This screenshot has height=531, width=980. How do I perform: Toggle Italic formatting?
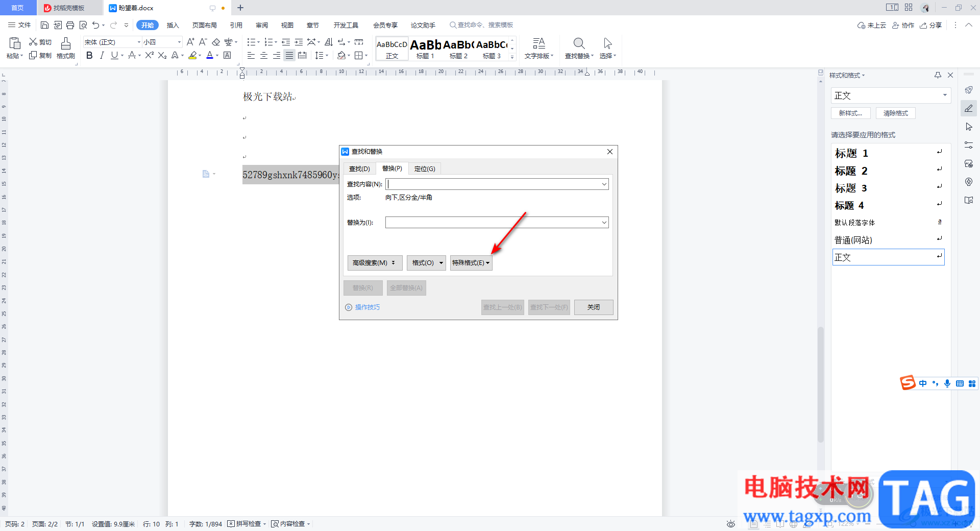click(x=102, y=55)
